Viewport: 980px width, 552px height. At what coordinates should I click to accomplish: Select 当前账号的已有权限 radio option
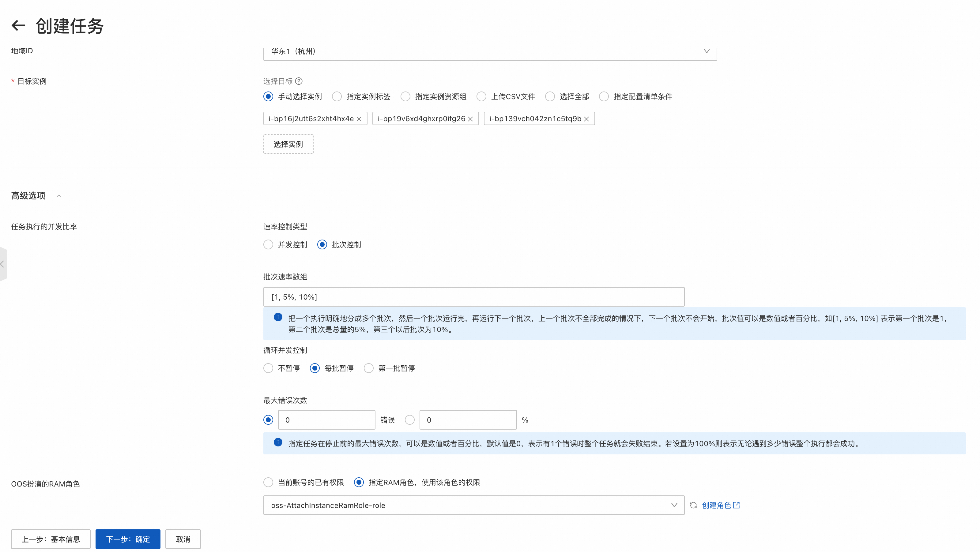point(269,483)
